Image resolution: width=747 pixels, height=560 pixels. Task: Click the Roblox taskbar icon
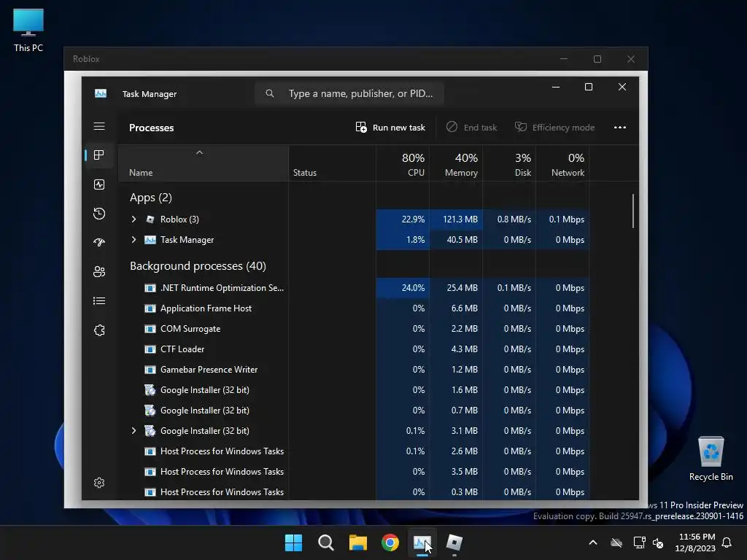(454, 542)
